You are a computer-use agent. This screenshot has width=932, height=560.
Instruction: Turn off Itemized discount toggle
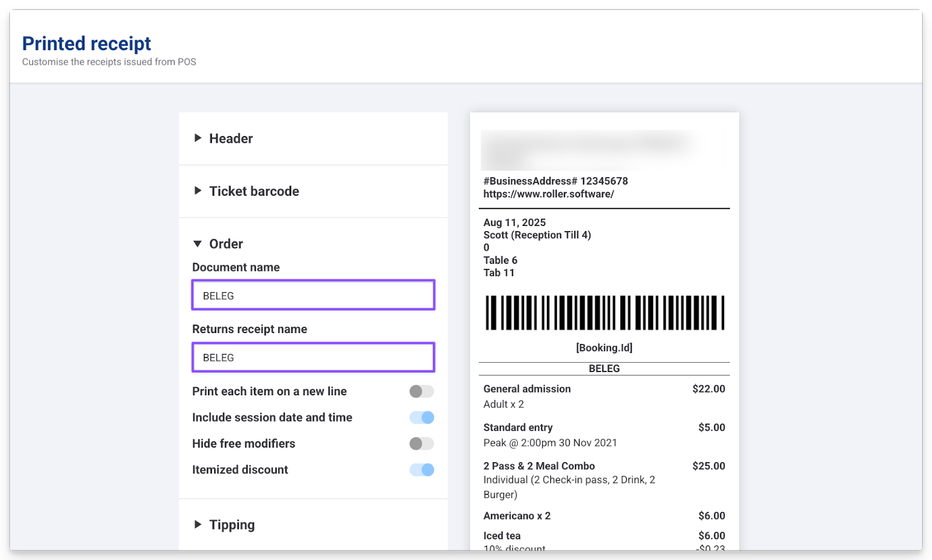click(421, 470)
